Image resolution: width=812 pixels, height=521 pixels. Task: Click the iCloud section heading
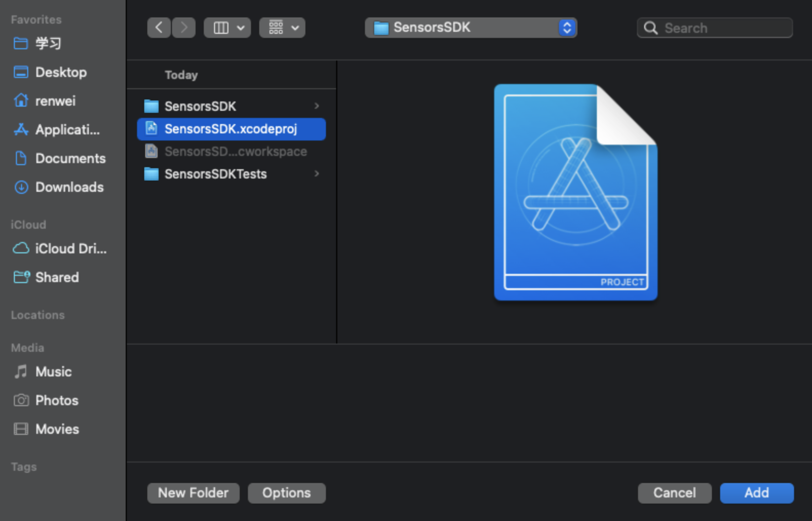(29, 225)
